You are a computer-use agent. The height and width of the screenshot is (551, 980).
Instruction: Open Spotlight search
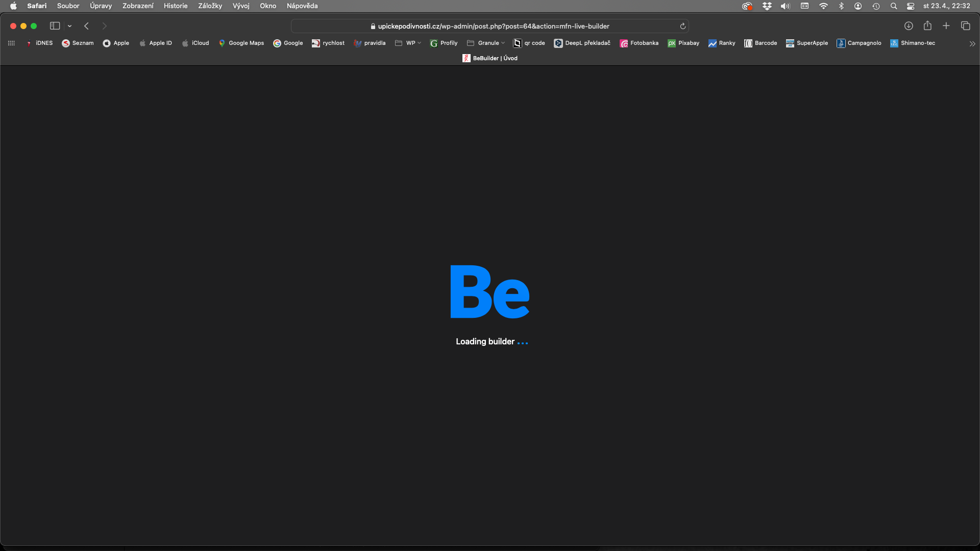point(894,6)
